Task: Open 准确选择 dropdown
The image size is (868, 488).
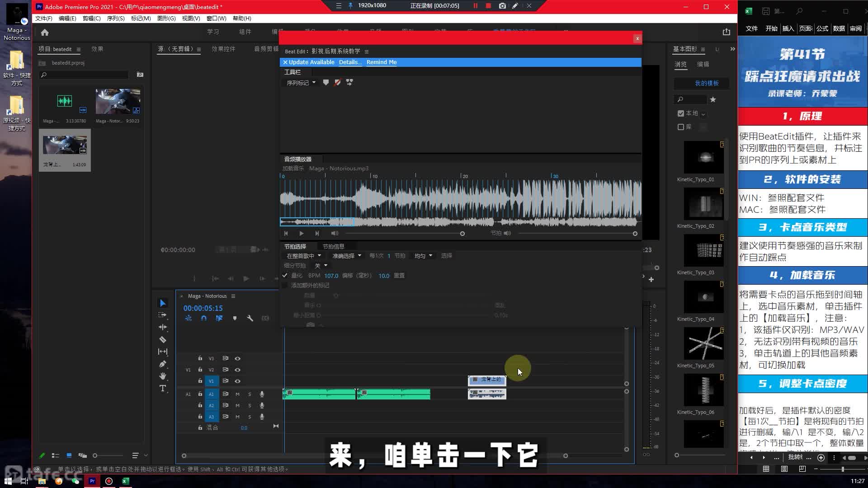Action: tap(347, 256)
